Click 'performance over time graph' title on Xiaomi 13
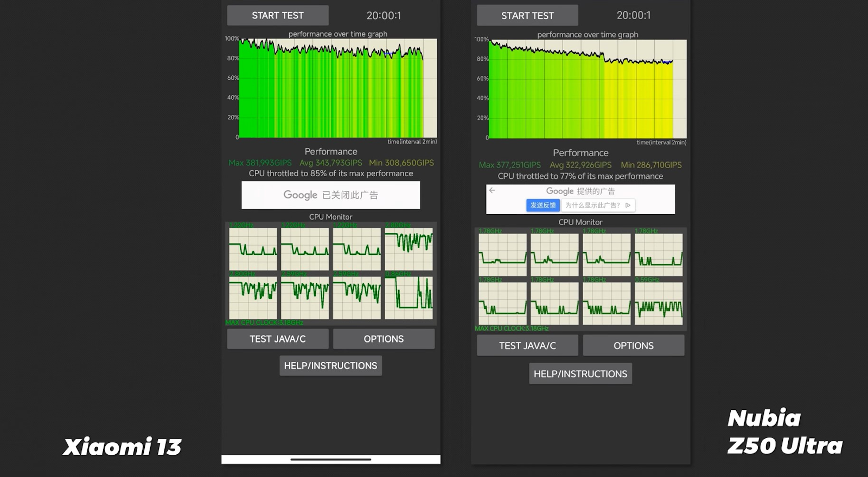The width and height of the screenshot is (868, 477). pos(338,34)
